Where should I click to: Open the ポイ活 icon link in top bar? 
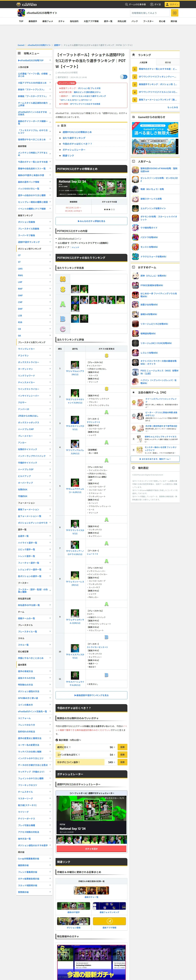tap(155, 4)
